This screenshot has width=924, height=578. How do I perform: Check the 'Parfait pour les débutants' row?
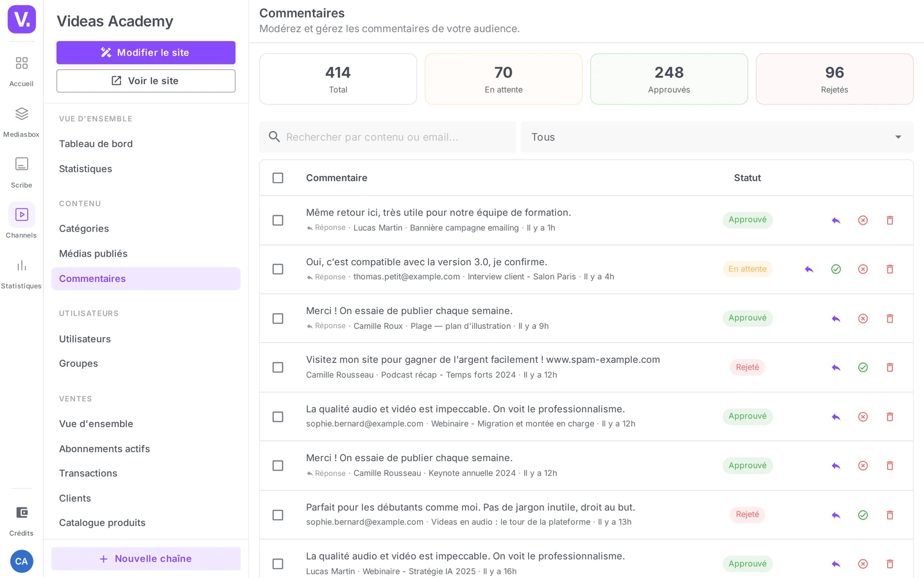(x=278, y=515)
